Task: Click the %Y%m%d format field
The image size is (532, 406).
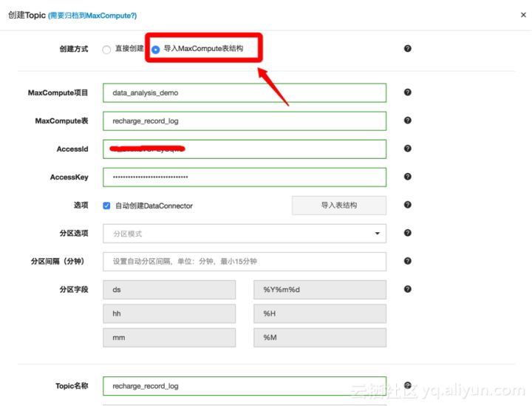Action: (x=320, y=290)
